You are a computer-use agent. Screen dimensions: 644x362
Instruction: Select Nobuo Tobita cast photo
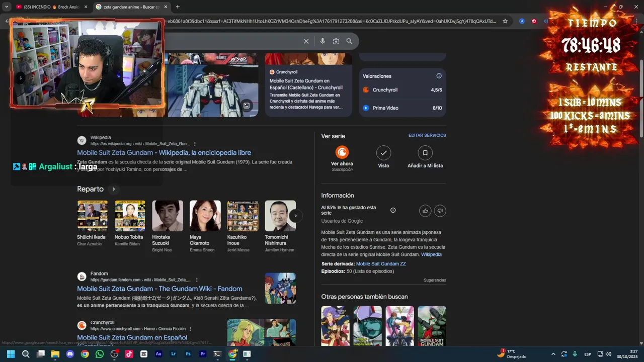[130, 216]
